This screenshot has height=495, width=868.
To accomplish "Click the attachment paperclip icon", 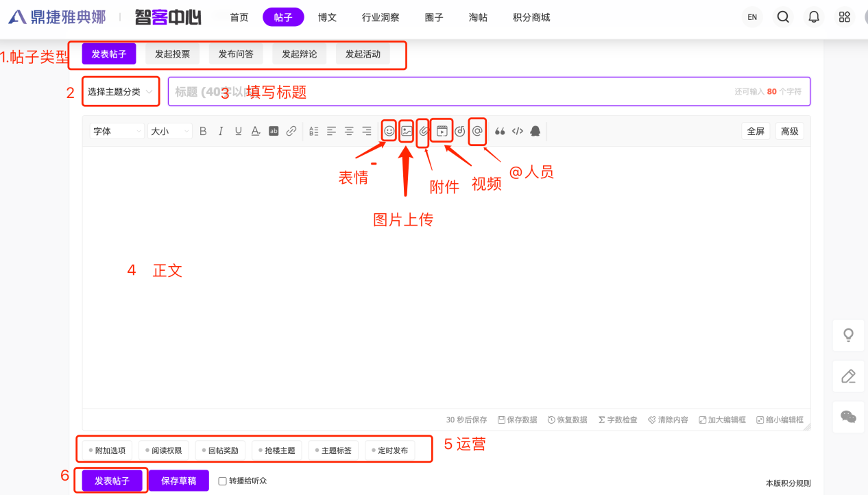I will tap(424, 131).
